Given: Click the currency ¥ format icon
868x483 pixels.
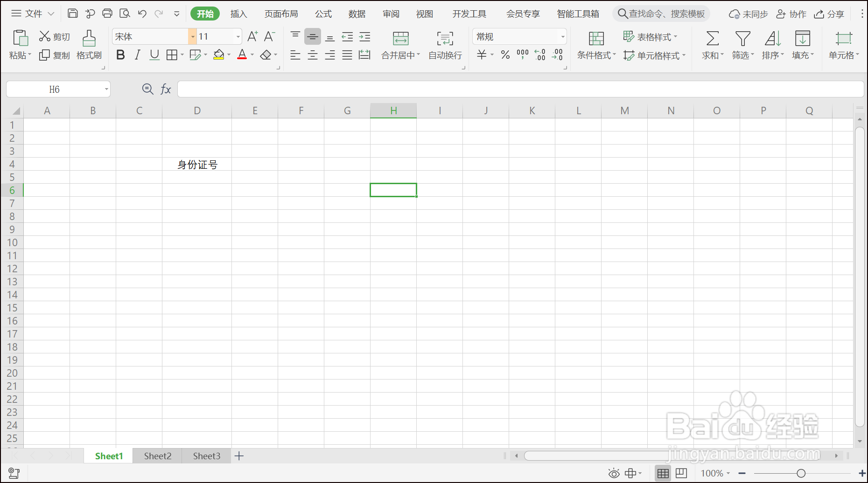Looking at the screenshot, I should (x=482, y=55).
